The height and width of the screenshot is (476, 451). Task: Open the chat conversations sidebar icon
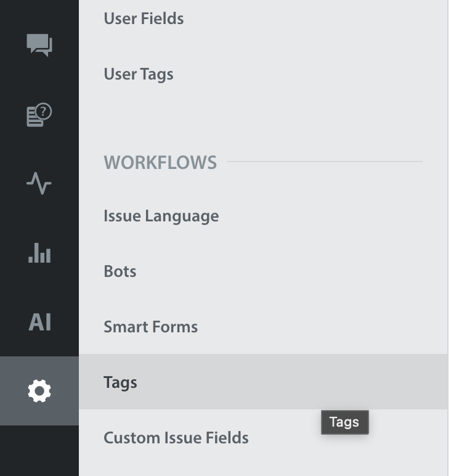[x=39, y=45]
